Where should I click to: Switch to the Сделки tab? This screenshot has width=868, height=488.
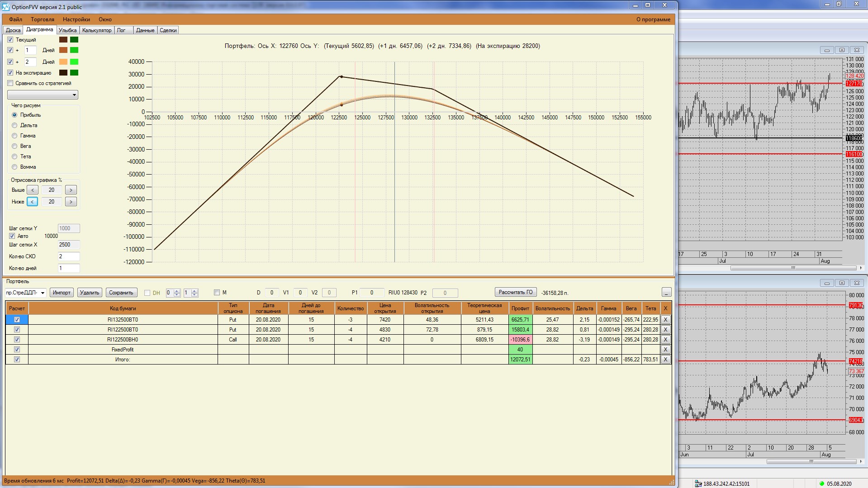pos(168,30)
